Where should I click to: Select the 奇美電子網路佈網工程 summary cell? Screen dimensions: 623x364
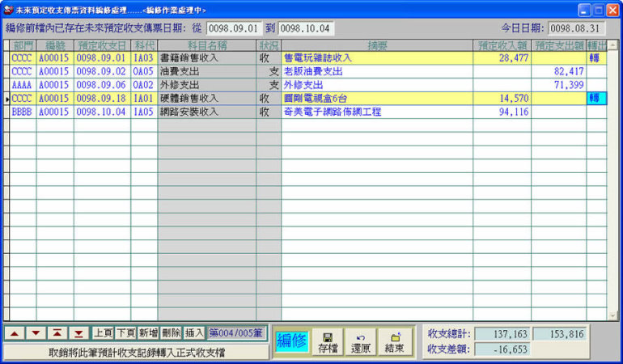(376, 112)
